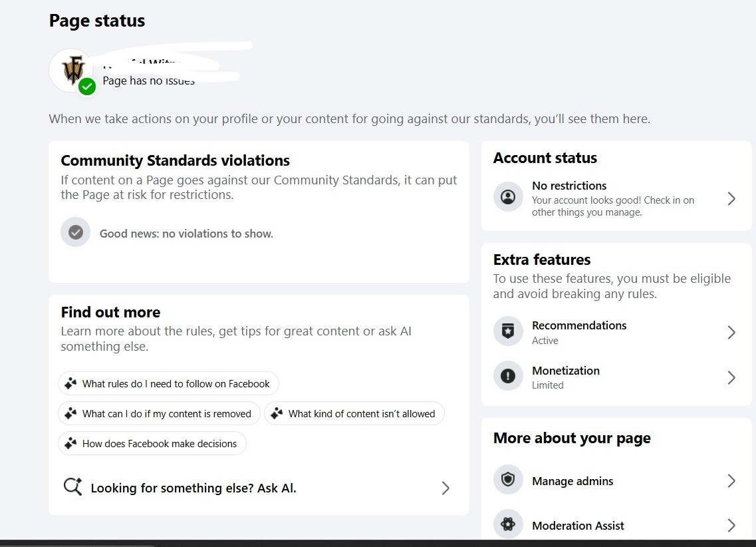Click the Manage admins shield icon
The width and height of the screenshot is (756, 547).
click(508, 480)
